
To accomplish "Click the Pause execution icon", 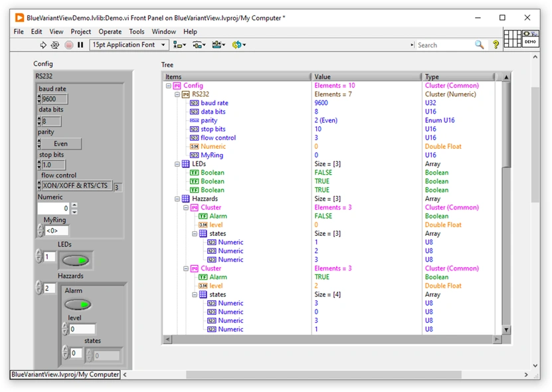I will (81, 45).
